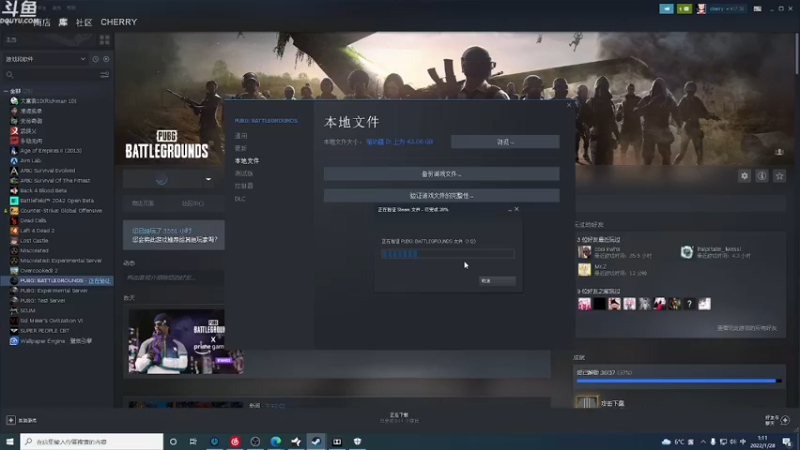Click the 浏览 browse local files button
The width and height of the screenshot is (800, 450).
(505, 142)
